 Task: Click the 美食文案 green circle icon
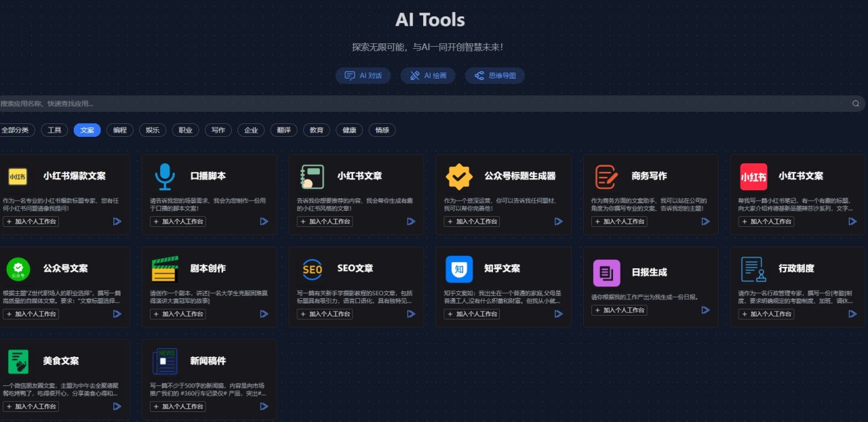[18, 361]
